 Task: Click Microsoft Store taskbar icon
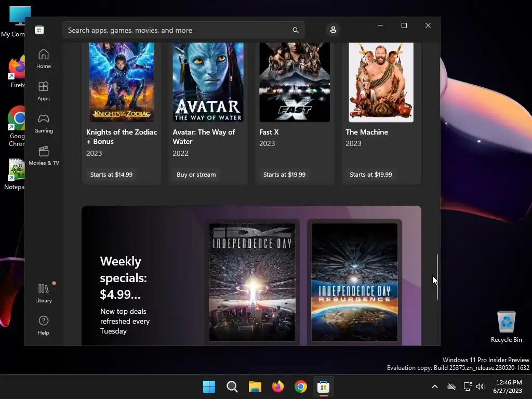(x=323, y=387)
